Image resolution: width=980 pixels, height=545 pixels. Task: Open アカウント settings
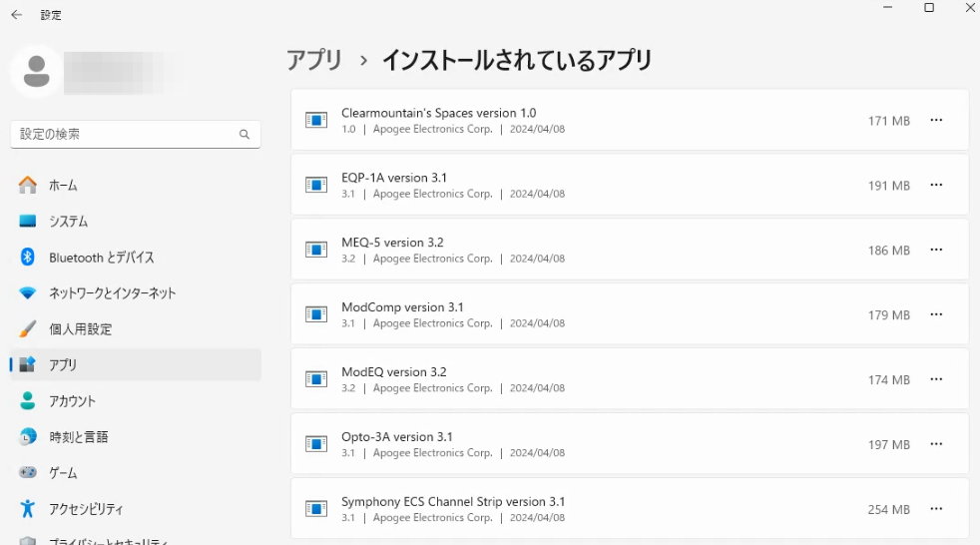(x=136, y=400)
